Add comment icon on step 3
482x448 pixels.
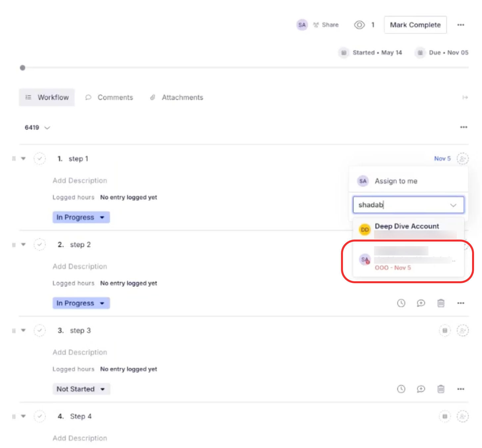pos(421,389)
